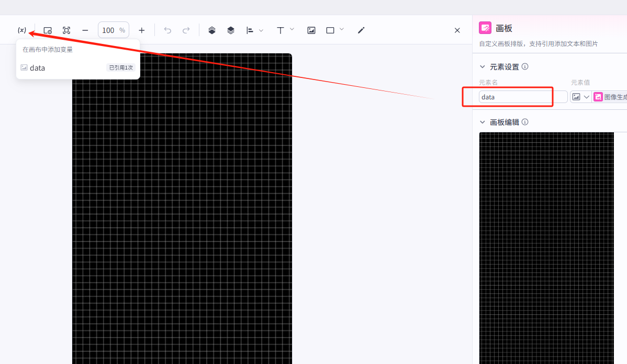Open the element value type dropdown
The height and width of the screenshot is (364, 627).
[580, 97]
